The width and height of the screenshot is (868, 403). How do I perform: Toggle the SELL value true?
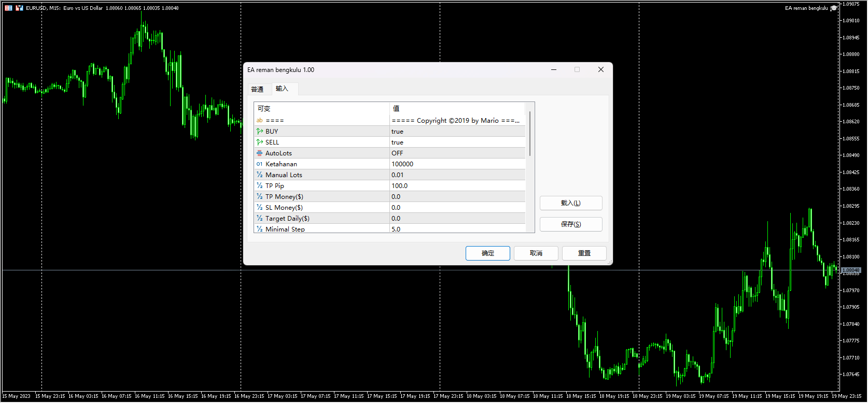456,142
